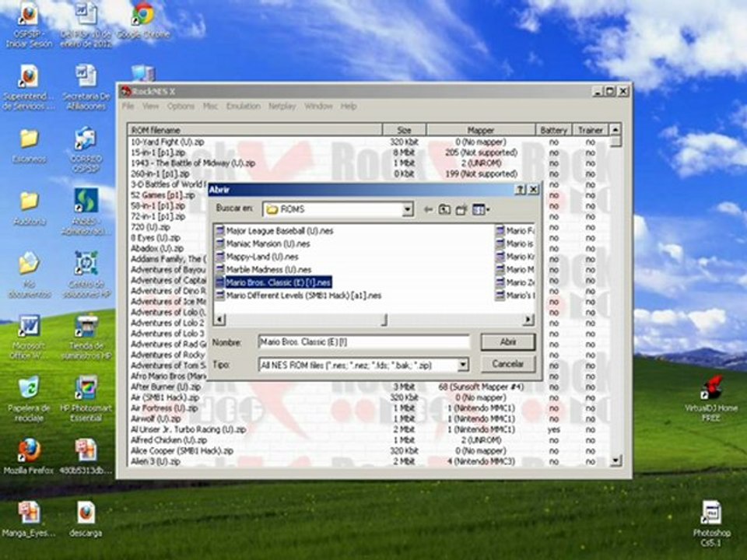Go back with the Abrir dialog arrow icon
747x560 pixels.
point(428,209)
